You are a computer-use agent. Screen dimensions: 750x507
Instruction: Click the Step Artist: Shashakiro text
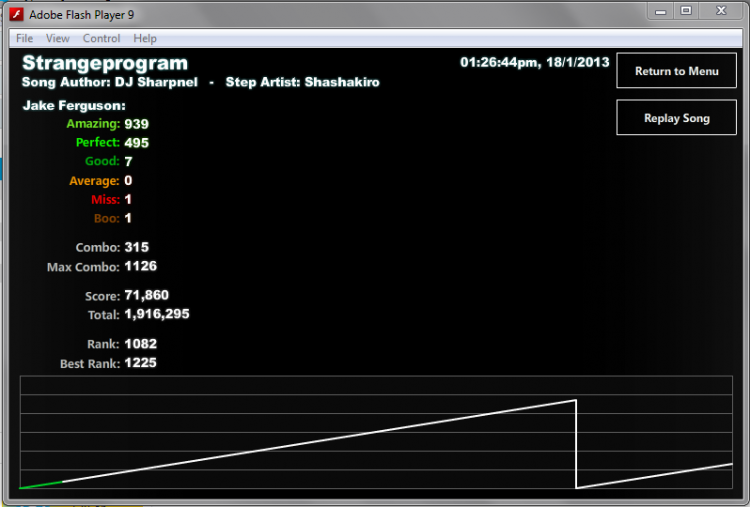302,82
